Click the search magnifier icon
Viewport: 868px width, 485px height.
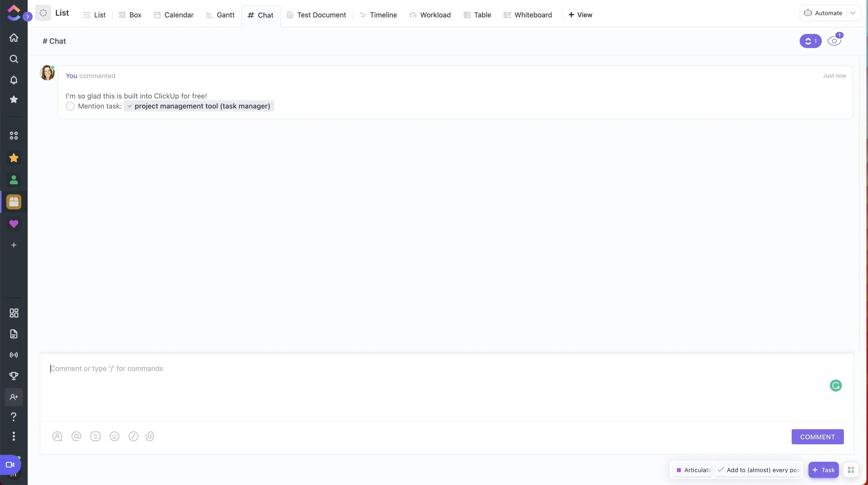(x=14, y=59)
